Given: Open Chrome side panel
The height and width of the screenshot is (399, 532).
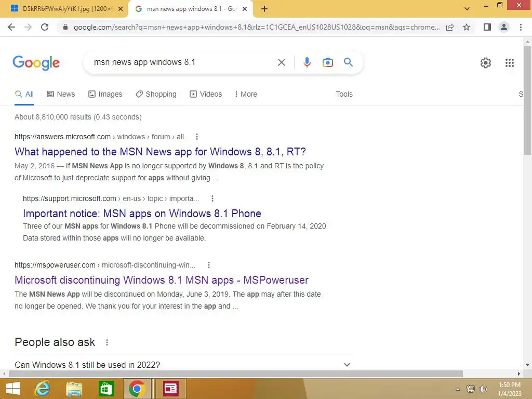Looking at the screenshot, I should [x=487, y=27].
